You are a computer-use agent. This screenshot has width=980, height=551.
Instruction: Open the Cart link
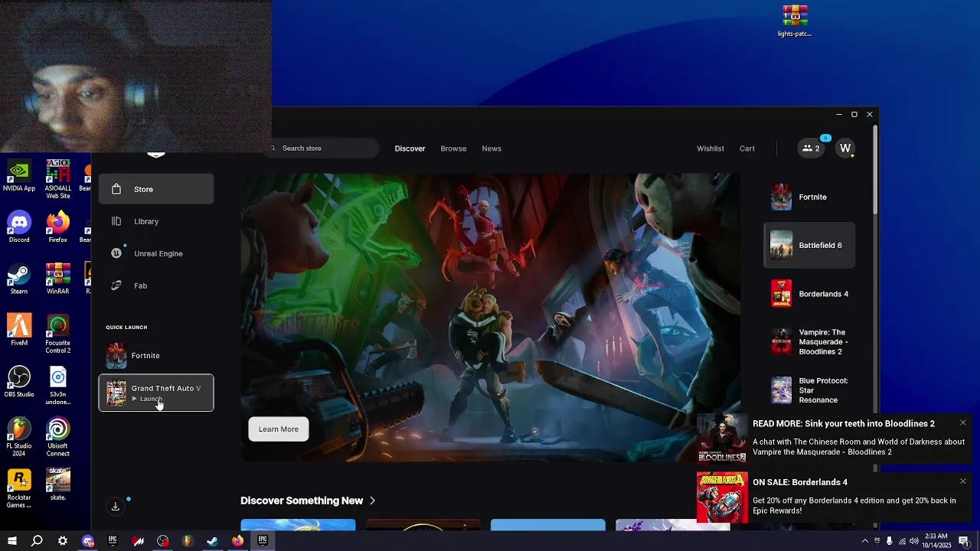point(747,148)
